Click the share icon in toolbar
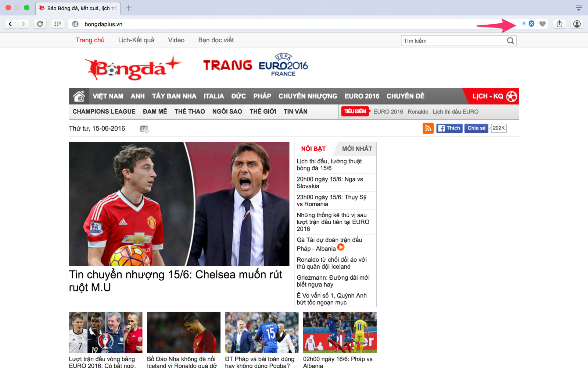Screen dimensions: 588x368 point(559,24)
